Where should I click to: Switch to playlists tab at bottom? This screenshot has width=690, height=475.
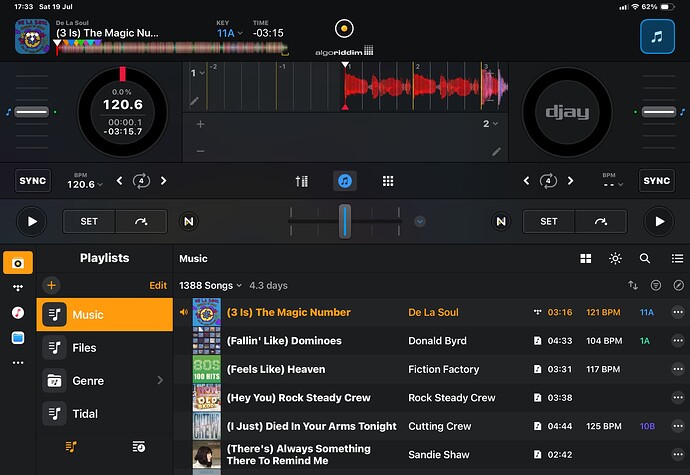pos(71,447)
